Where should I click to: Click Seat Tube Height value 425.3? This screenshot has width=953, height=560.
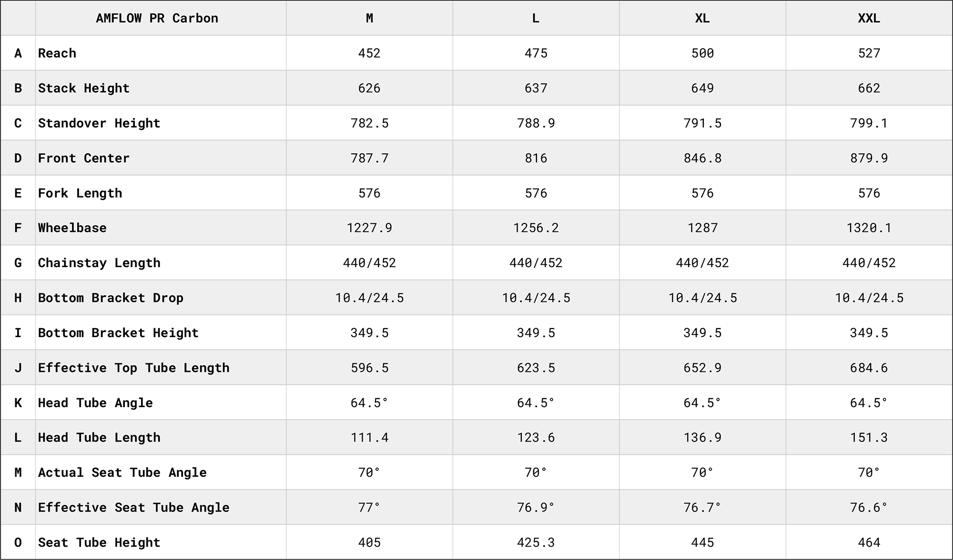(x=536, y=542)
